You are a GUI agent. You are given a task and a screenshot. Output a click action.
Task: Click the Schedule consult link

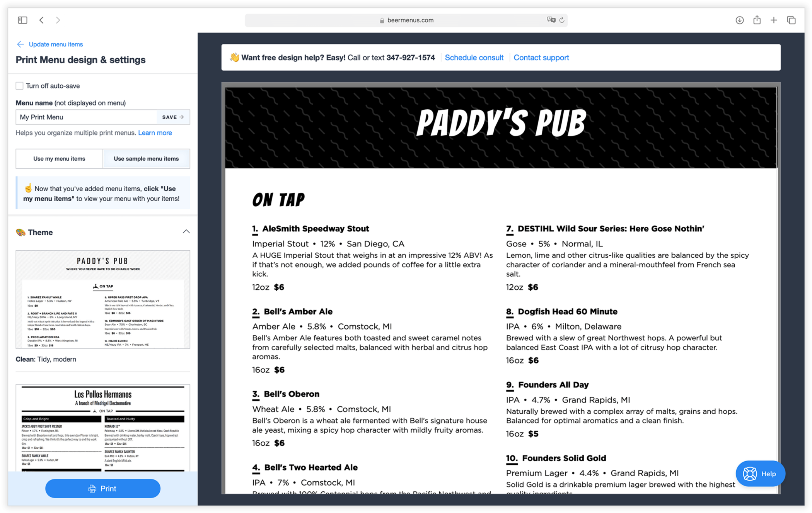[474, 57]
